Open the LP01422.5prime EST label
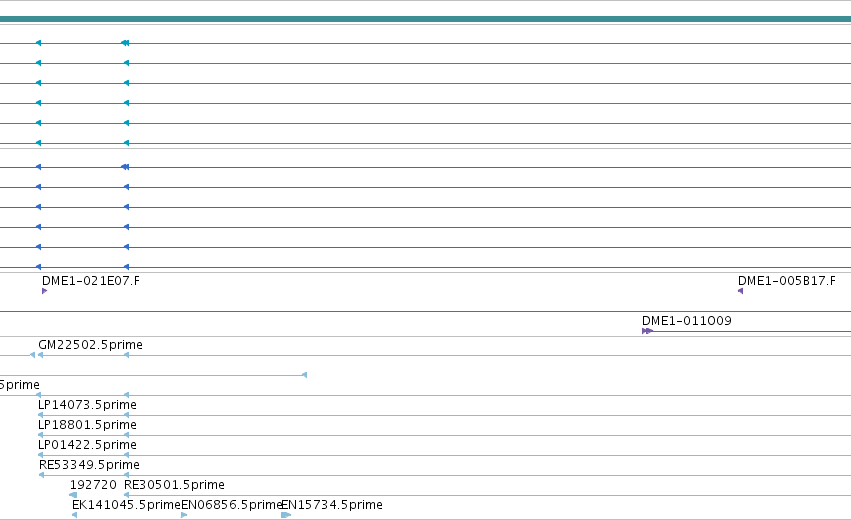The width and height of the screenshot is (851, 520). [87, 445]
